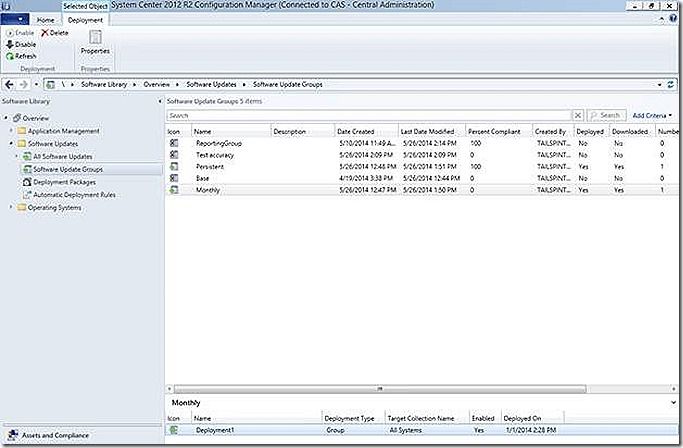Expand the Application Management folder
The image size is (683, 448).
tap(11, 131)
